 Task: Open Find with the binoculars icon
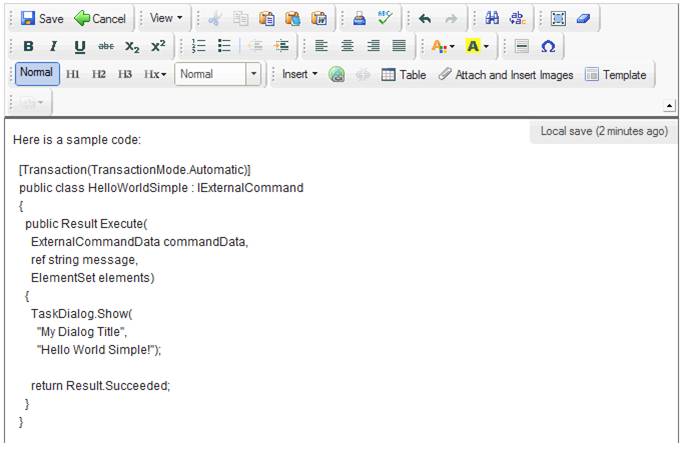pyautogui.click(x=492, y=19)
